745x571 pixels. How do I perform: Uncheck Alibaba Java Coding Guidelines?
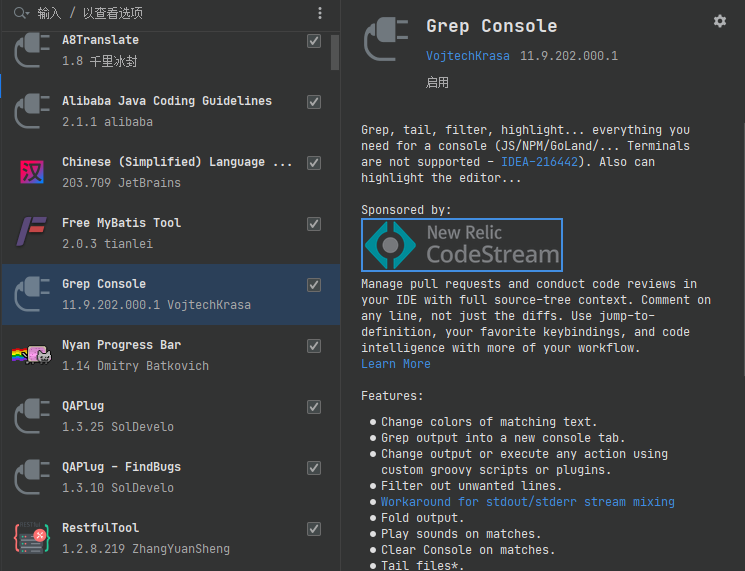tap(314, 102)
